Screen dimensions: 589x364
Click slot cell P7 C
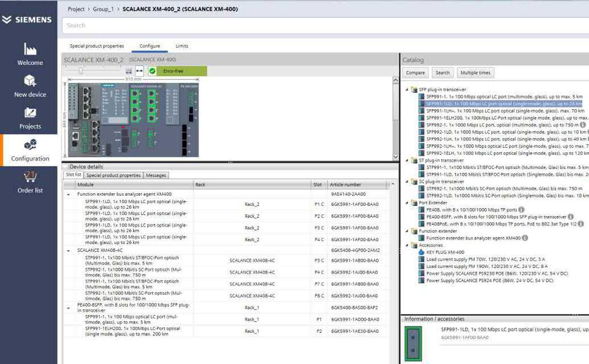click(319, 284)
